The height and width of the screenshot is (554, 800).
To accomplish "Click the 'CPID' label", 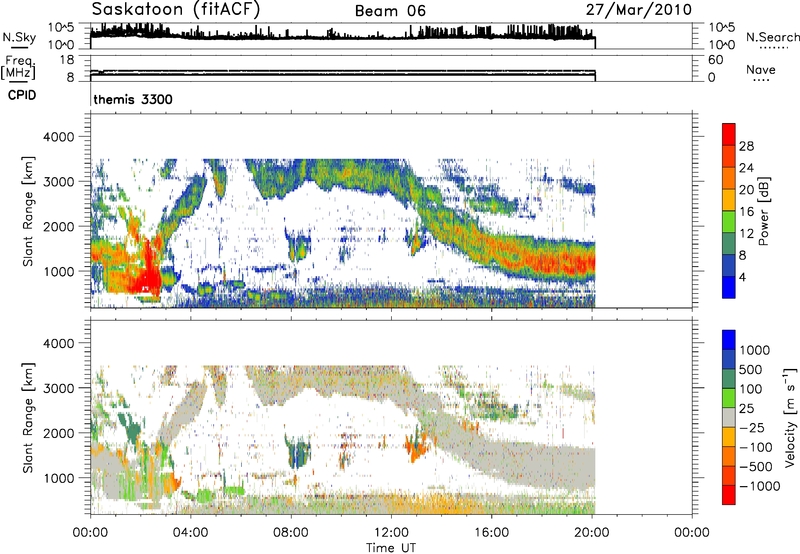I will pyautogui.click(x=22, y=95).
